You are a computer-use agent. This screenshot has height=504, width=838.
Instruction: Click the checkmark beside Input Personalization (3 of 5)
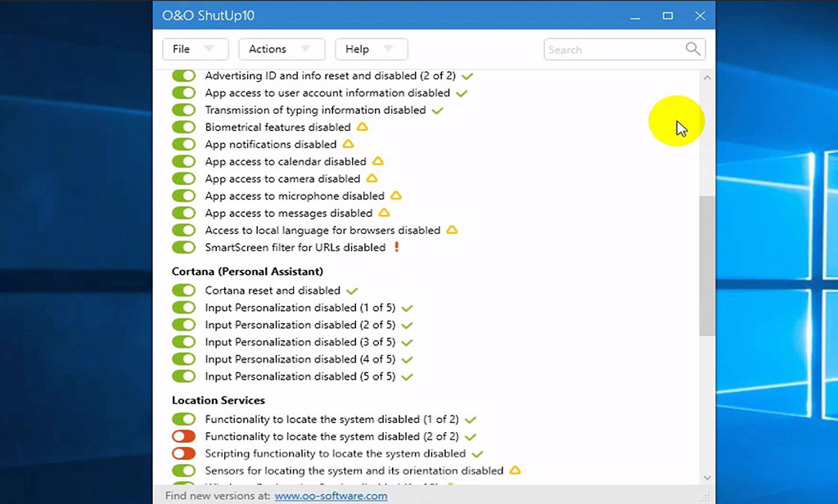(408, 343)
